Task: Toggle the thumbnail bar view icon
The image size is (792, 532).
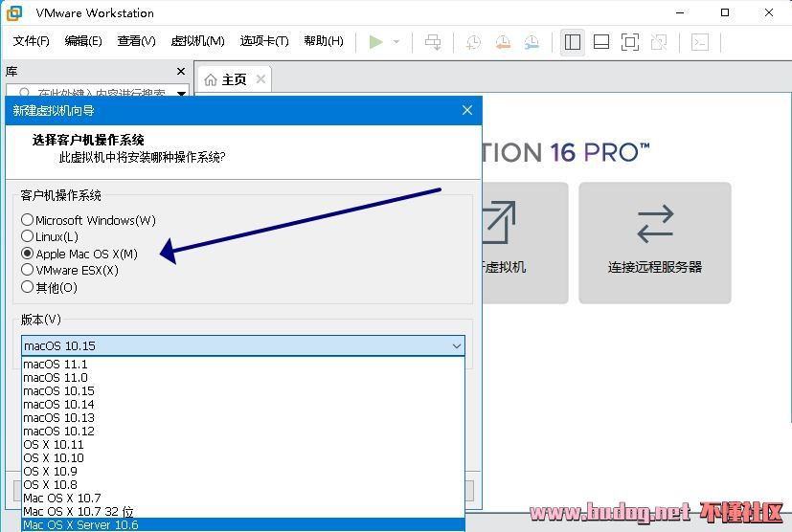Action: tap(601, 42)
